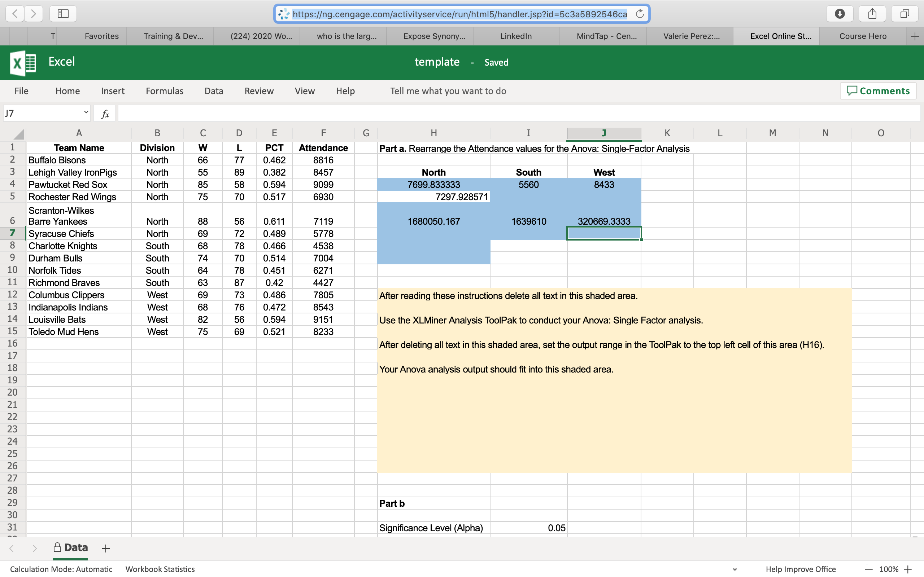Click the fx insert function icon
The height and width of the screenshot is (577, 924).
coord(105,114)
